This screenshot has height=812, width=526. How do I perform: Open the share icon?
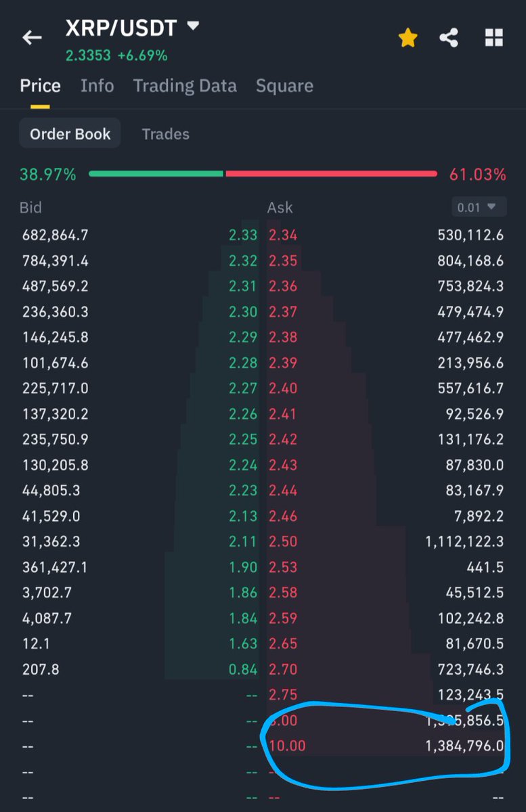pyautogui.click(x=449, y=38)
